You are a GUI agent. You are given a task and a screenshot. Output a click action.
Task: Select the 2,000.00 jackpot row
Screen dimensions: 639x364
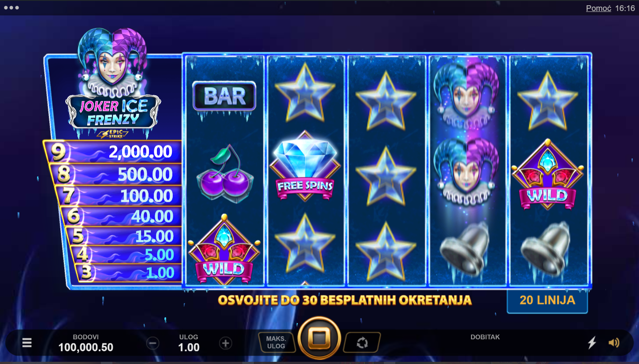click(x=112, y=152)
